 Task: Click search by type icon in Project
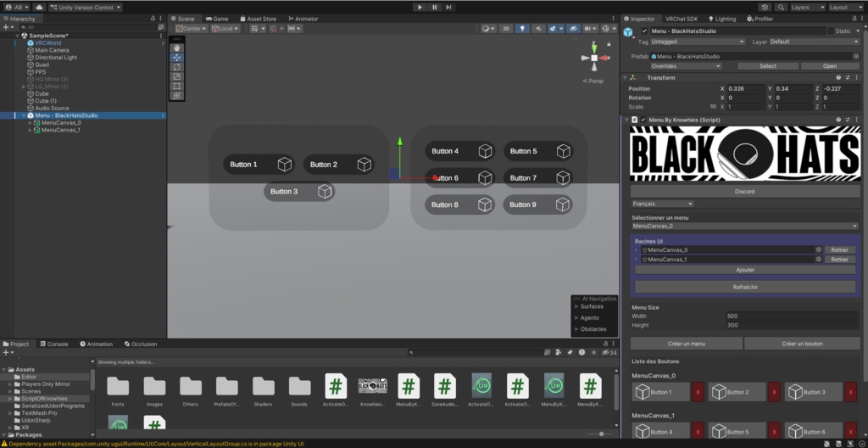click(559, 352)
